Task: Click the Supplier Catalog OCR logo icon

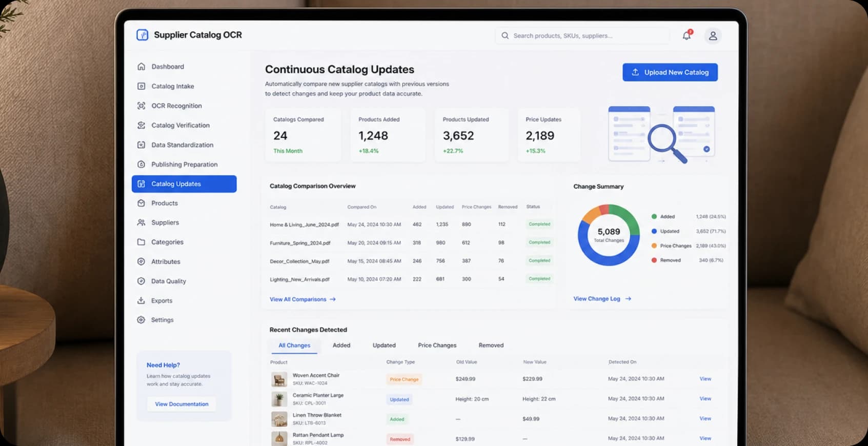Action: [x=142, y=35]
